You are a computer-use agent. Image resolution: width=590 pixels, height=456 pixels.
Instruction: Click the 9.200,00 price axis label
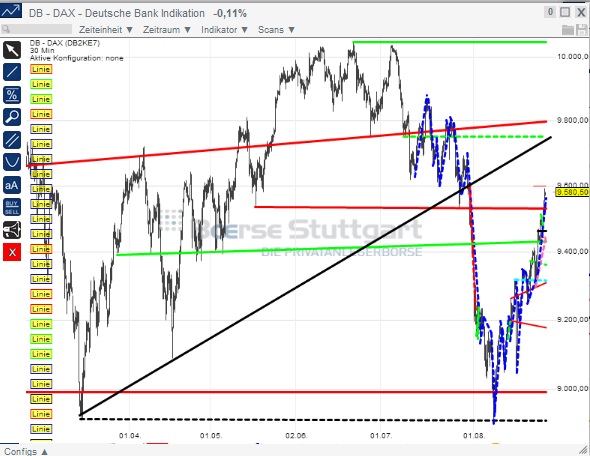pyautogui.click(x=573, y=319)
